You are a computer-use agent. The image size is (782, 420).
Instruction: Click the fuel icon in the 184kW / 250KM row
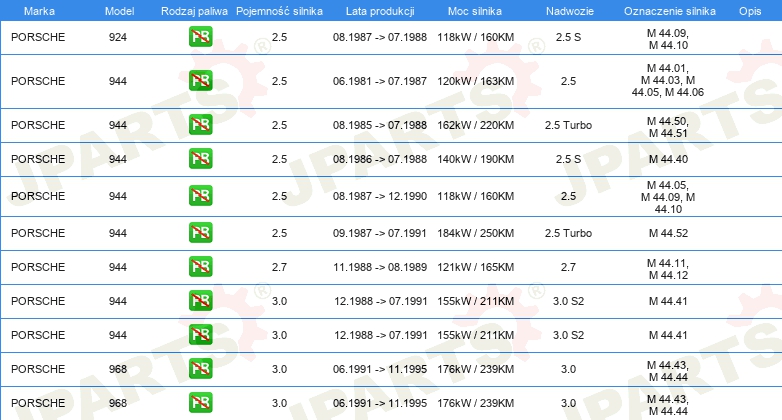(x=200, y=232)
